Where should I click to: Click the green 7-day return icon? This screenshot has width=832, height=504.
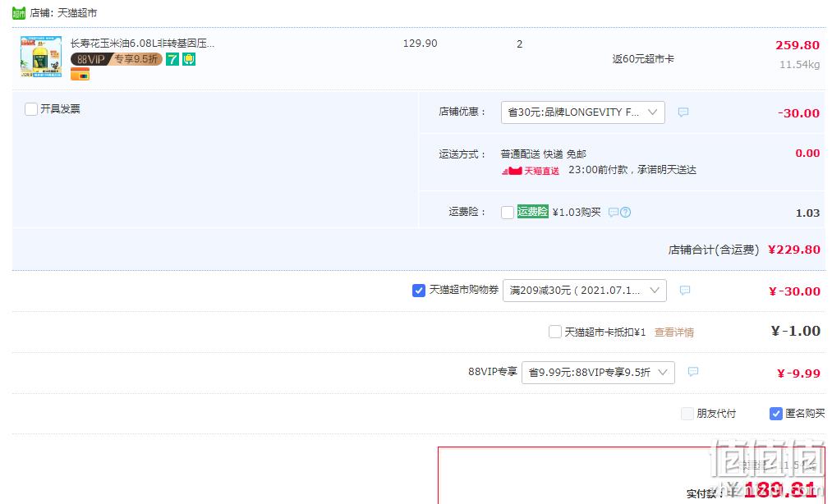(x=172, y=59)
